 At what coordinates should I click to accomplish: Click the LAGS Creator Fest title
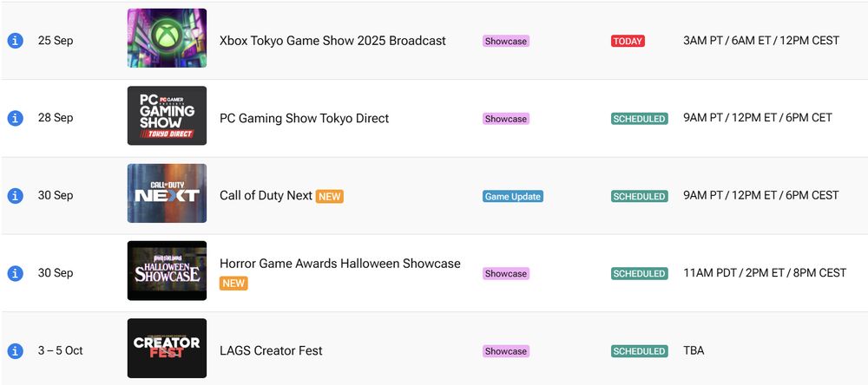(x=271, y=350)
